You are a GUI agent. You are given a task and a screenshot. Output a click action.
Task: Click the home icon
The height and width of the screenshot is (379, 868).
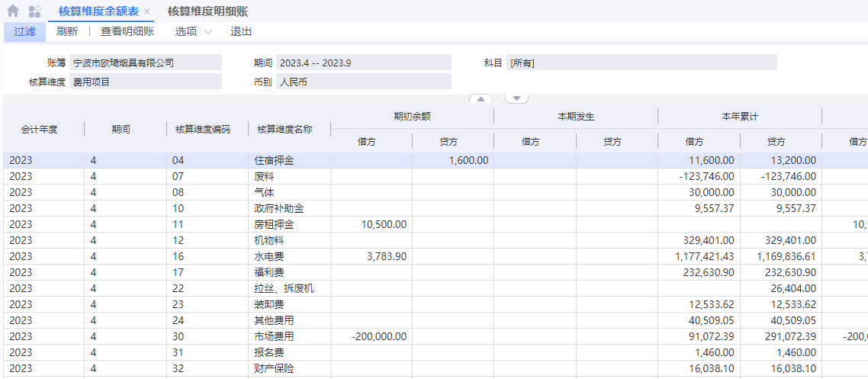(x=13, y=11)
